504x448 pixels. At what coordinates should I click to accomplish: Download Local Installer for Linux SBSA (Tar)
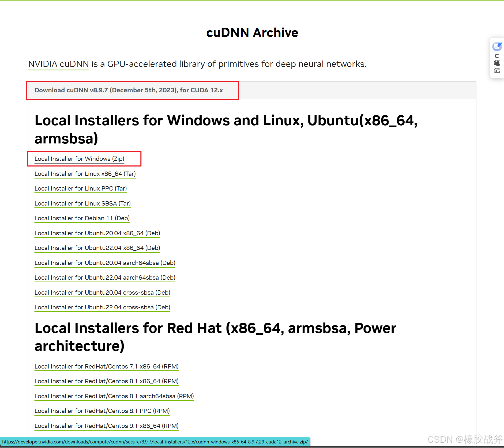pos(82,203)
